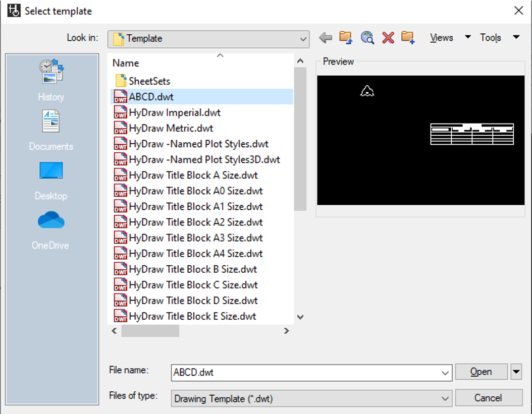Screen dimensions: 532x414
Task: Open the Views dropdown arrow
Action: pos(468,37)
